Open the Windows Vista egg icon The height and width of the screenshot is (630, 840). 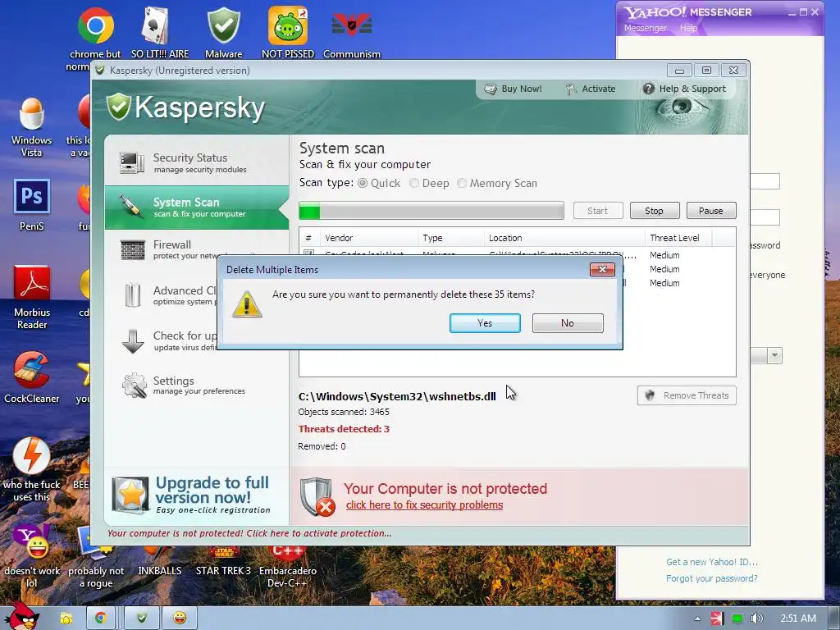click(32, 113)
